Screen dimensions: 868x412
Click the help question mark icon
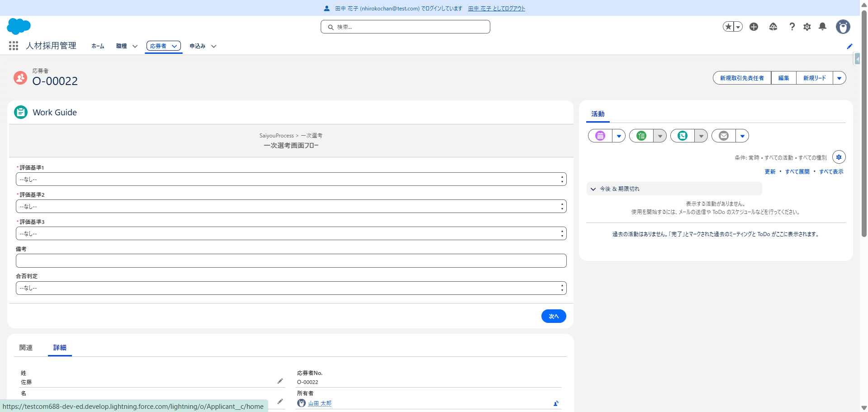coord(792,27)
